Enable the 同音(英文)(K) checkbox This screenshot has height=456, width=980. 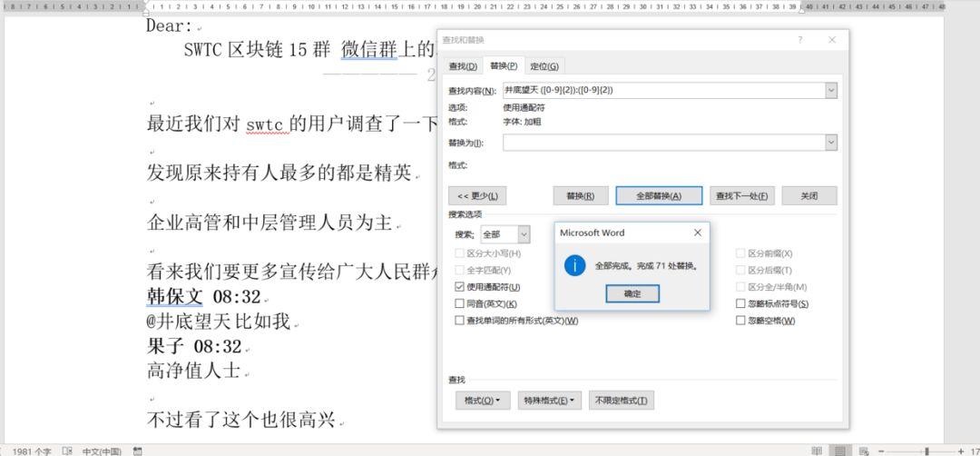click(461, 303)
